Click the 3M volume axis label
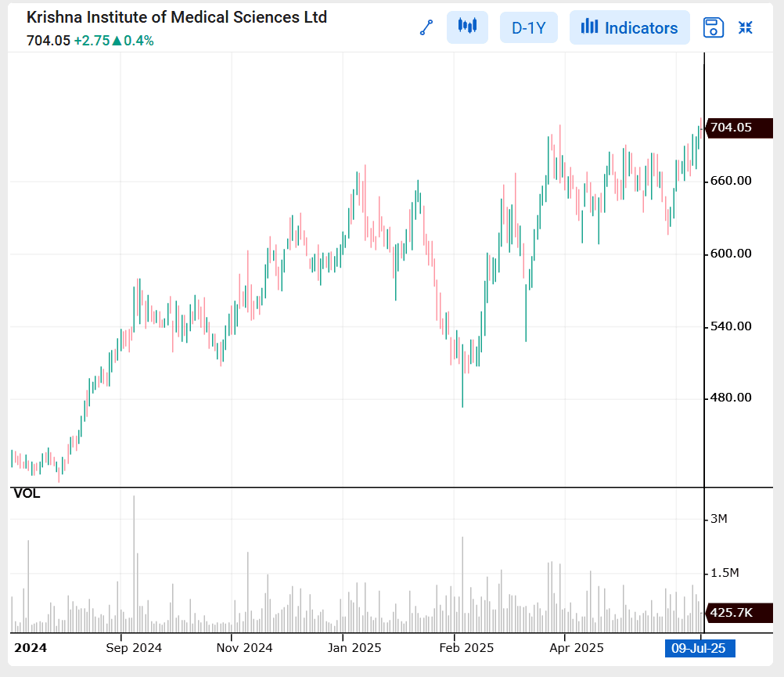The height and width of the screenshot is (677, 784). click(x=718, y=519)
